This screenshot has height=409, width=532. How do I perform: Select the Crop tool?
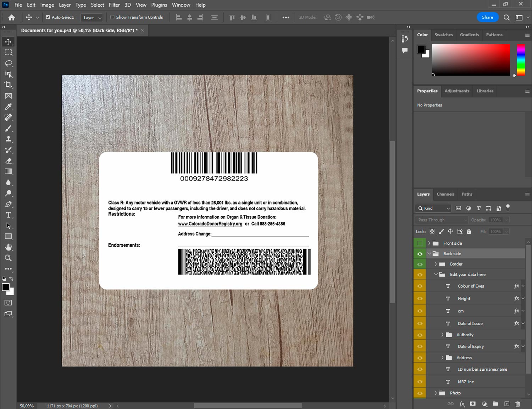click(8, 85)
